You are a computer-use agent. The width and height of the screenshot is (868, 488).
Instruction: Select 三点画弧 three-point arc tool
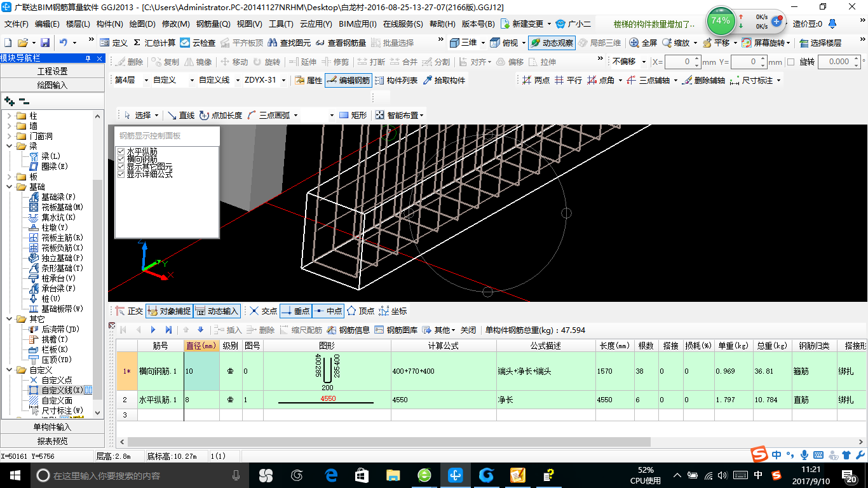click(268, 115)
